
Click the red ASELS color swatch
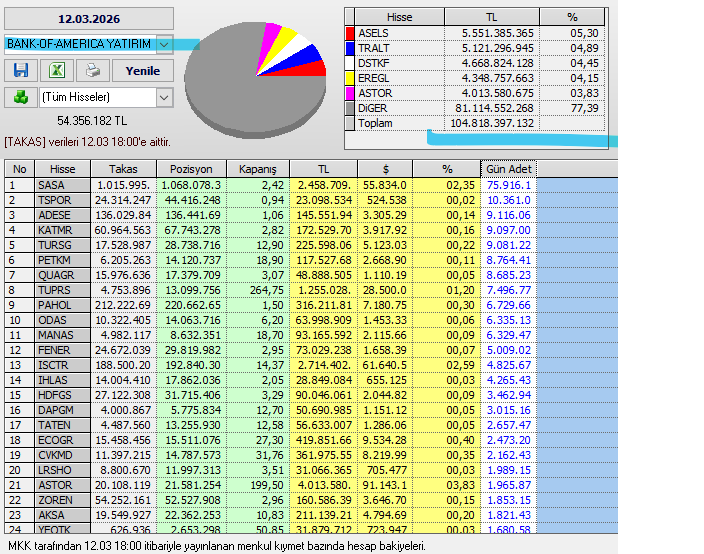tap(350, 33)
